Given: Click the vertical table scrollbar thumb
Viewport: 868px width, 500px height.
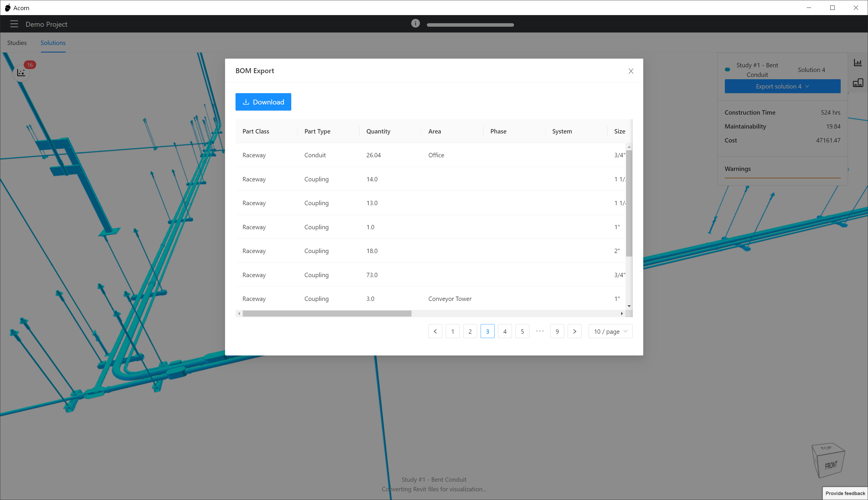Looking at the screenshot, I should 629,203.
